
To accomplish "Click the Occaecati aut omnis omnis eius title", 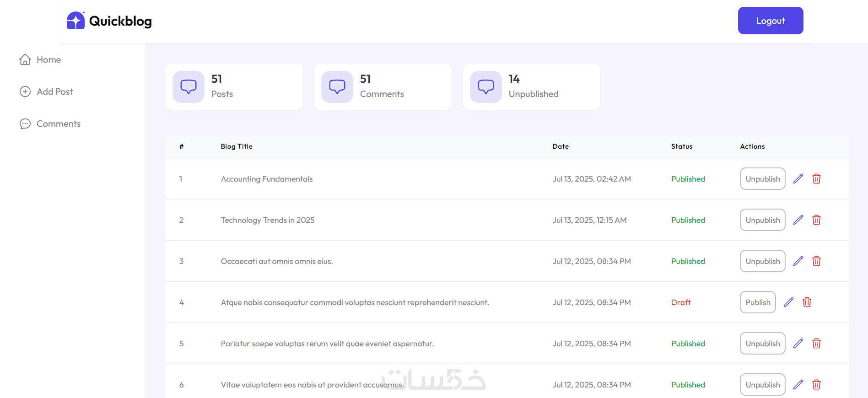I will 277,261.
